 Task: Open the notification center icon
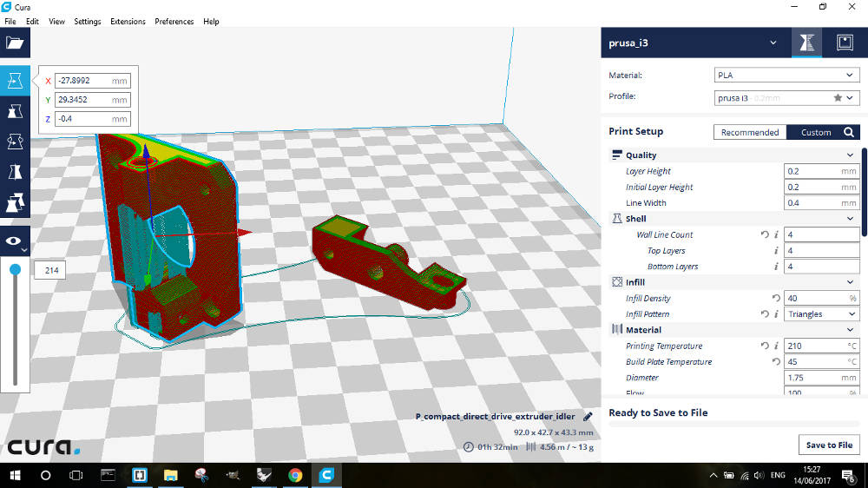click(848, 475)
